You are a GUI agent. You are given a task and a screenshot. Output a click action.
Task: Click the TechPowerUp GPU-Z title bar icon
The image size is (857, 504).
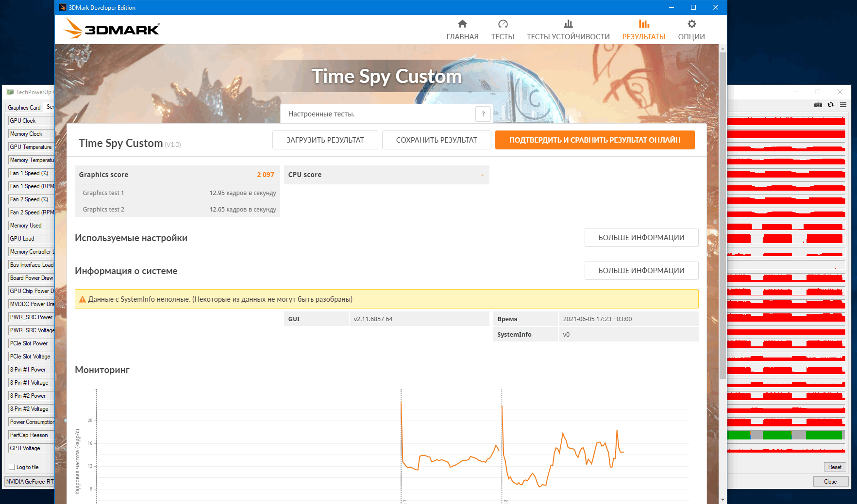click(10, 92)
